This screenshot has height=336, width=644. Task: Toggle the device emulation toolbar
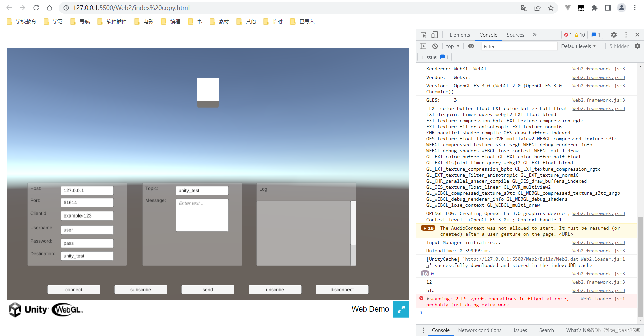(x=435, y=35)
